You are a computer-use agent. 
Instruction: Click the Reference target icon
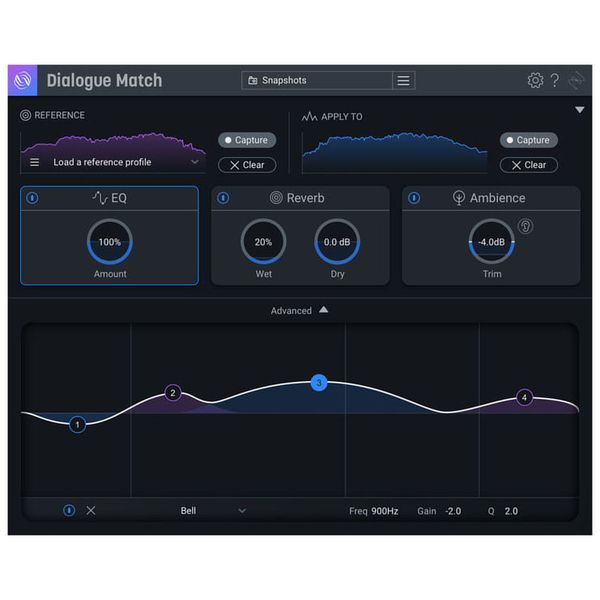25,115
